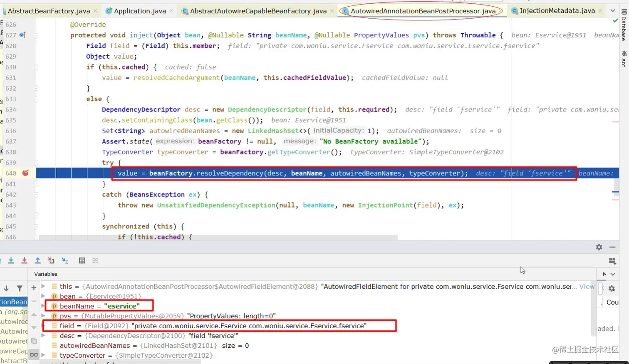Switch to the InjectionMetadata.java tab

(557, 11)
